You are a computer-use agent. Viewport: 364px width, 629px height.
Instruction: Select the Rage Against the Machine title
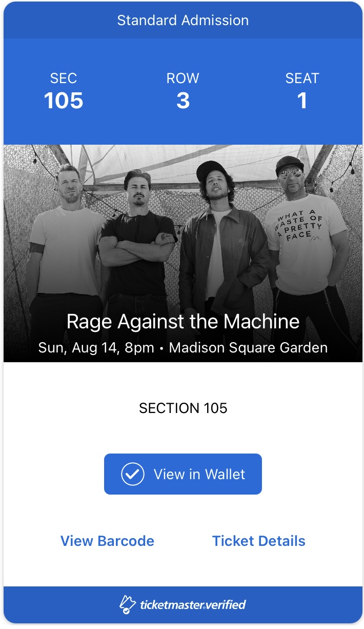point(183,322)
